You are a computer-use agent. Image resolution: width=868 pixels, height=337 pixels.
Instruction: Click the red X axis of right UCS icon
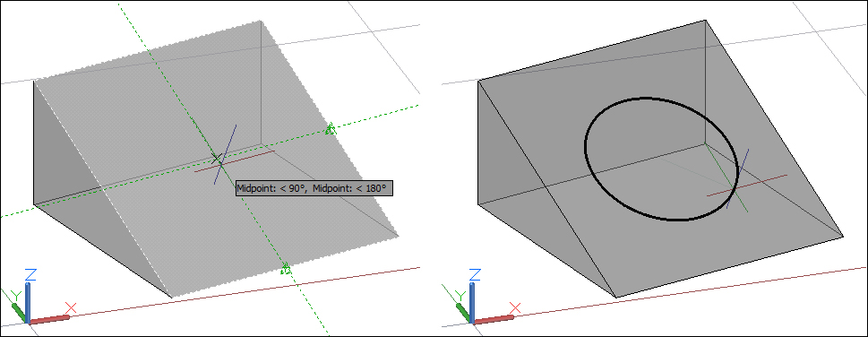pyautogui.click(x=495, y=318)
